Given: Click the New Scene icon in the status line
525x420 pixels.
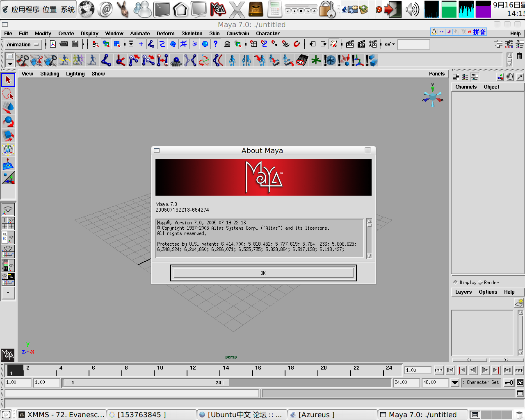Looking at the screenshot, I should [x=53, y=44].
